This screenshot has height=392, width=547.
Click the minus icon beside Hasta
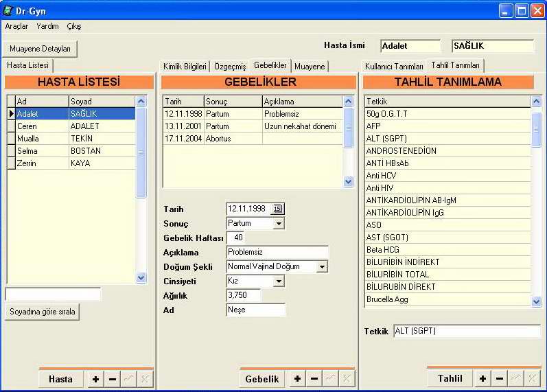pyautogui.click(x=112, y=379)
